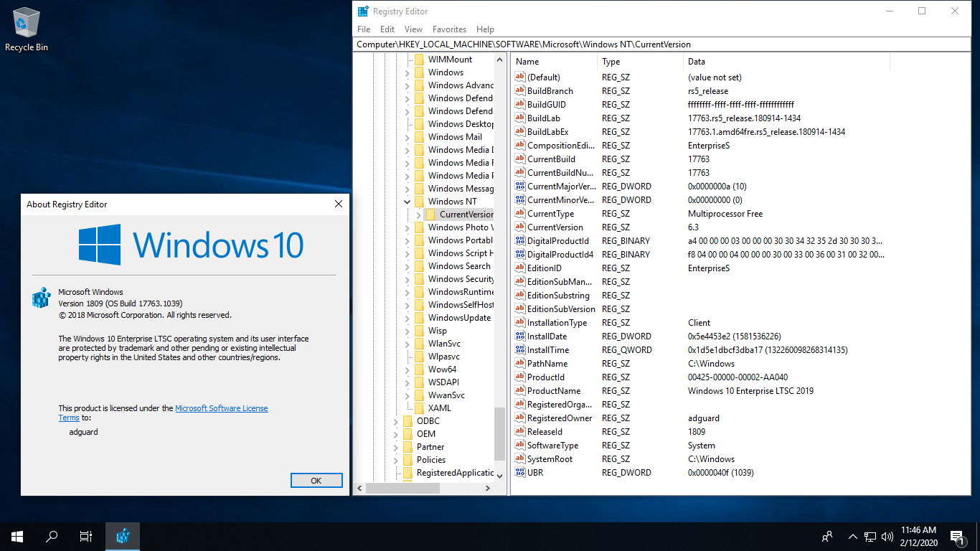The image size is (980, 551).
Task: Select the ReleaseId value name
Action: pos(545,432)
